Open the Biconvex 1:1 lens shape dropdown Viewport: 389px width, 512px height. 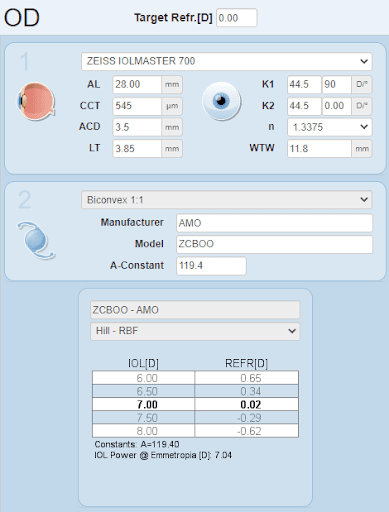point(227,200)
